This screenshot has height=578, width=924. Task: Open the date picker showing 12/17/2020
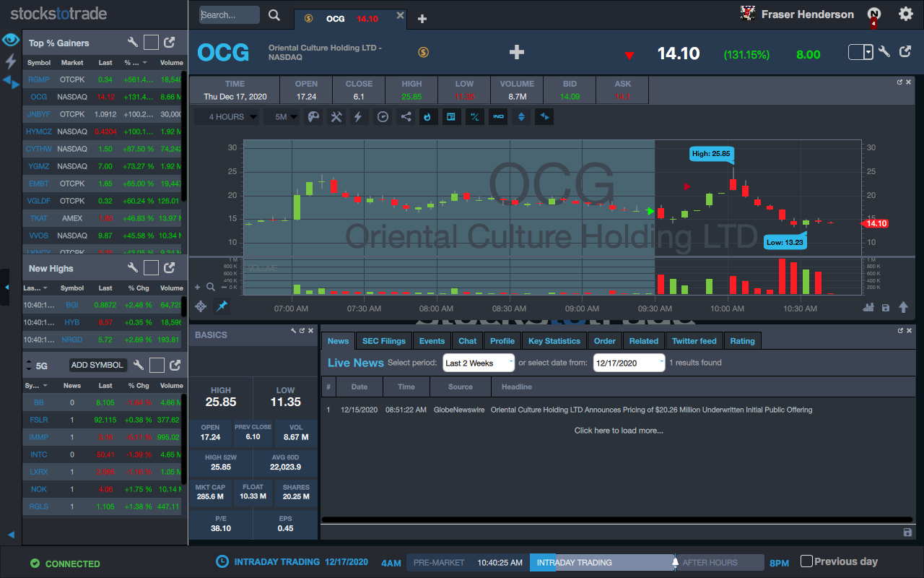(629, 363)
